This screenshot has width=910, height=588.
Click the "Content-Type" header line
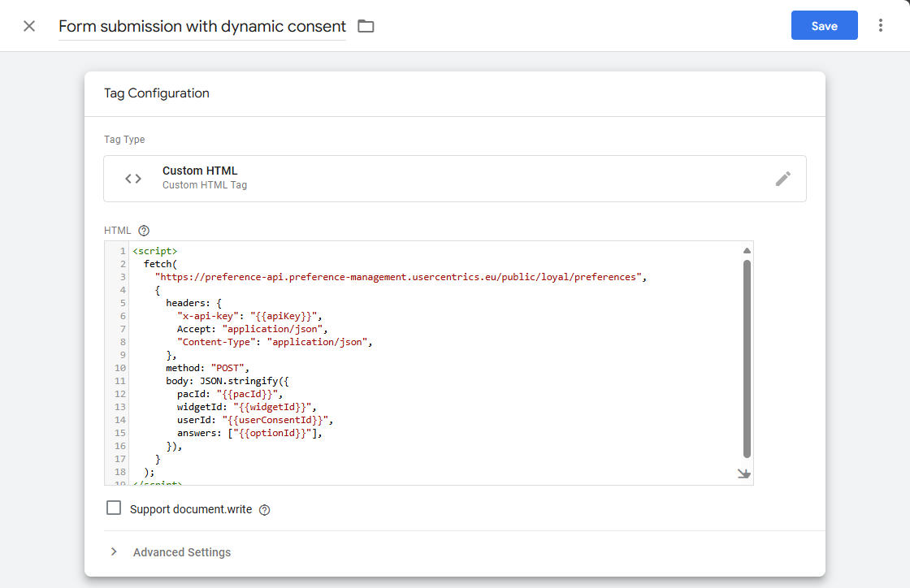click(x=275, y=342)
